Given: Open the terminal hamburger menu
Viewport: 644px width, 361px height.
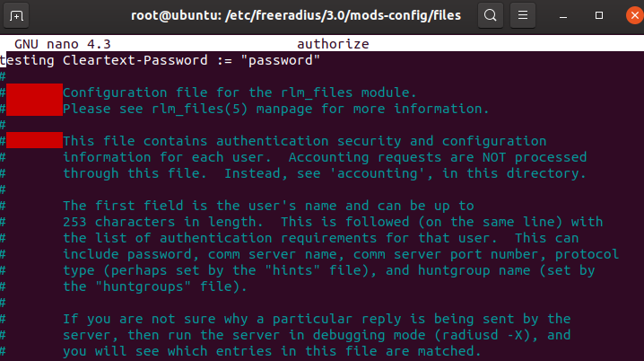Looking at the screenshot, I should coord(526,15).
